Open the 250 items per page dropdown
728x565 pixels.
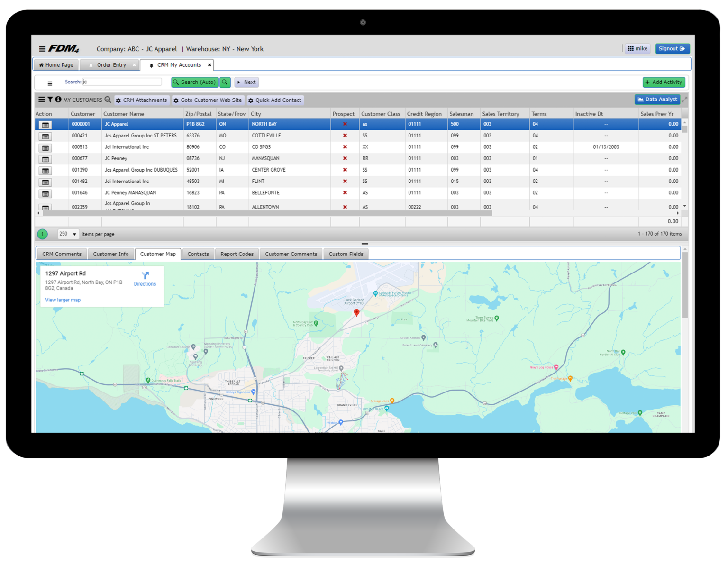(68, 234)
